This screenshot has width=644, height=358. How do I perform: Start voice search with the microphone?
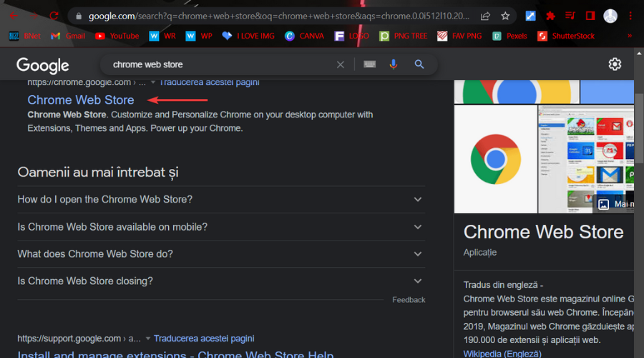[x=394, y=64]
